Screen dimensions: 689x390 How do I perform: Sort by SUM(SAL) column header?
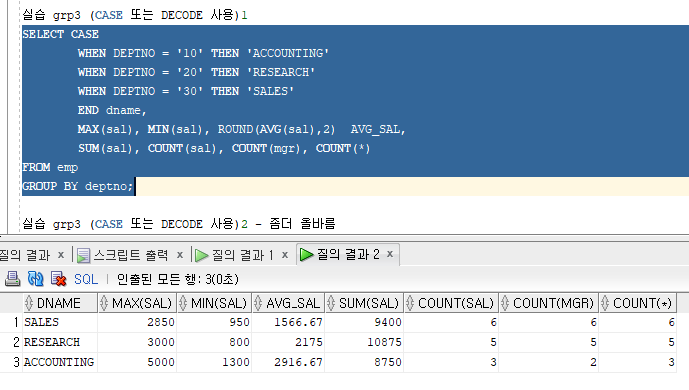[x=364, y=303]
